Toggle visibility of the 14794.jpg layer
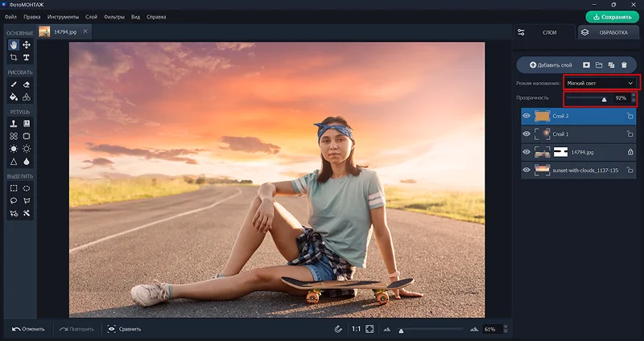Screen dimensions: 644x341 [x=526, y=152]
